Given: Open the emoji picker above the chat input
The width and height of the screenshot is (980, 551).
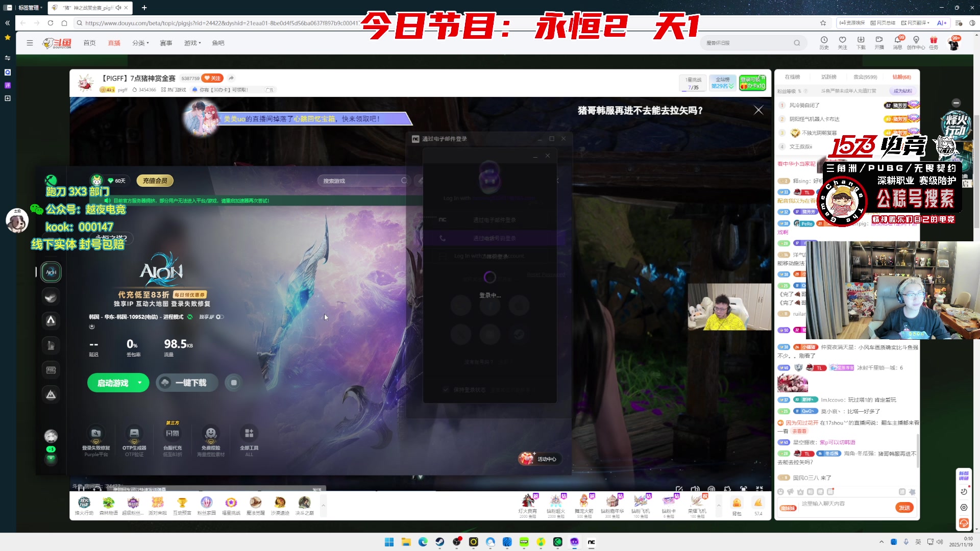Looking at the screenshot, I should (x=780, y=491).
